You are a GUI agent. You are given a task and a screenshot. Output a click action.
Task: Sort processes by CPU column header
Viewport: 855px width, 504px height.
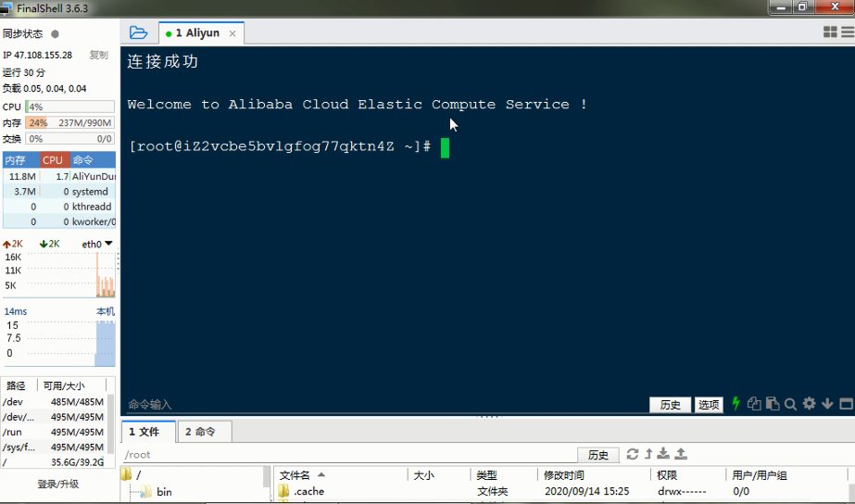tap(53, 160)
